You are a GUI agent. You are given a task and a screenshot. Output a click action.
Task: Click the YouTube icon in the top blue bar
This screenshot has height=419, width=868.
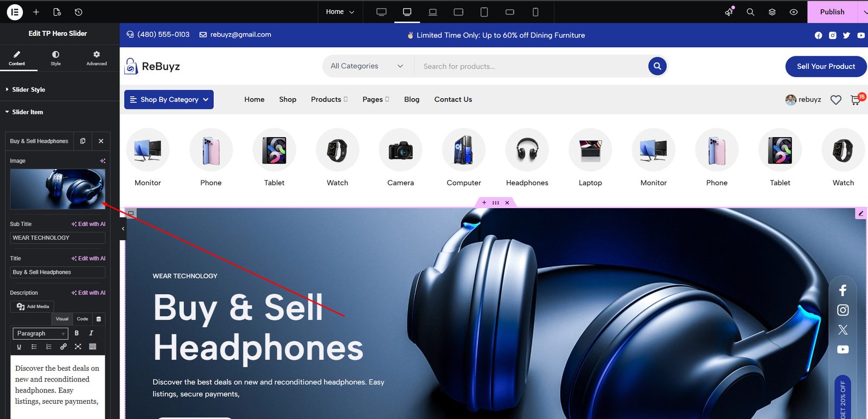tap(861, 35)
